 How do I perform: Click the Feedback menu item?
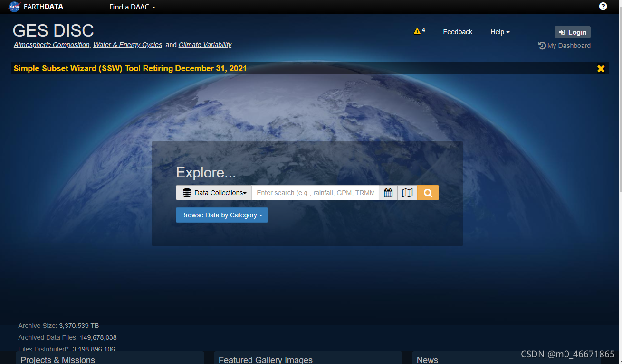pos(458,32)
